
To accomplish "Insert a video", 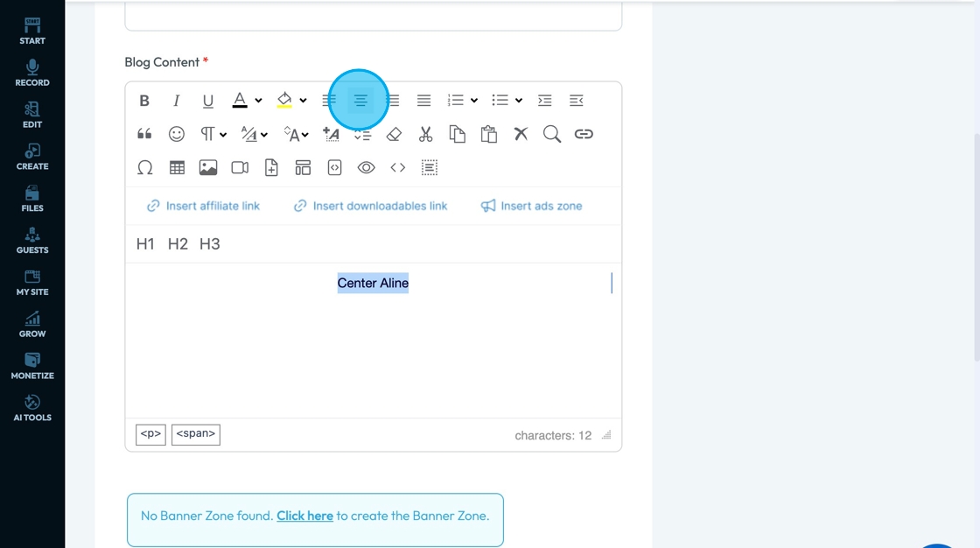I will [x=240, y=168].
